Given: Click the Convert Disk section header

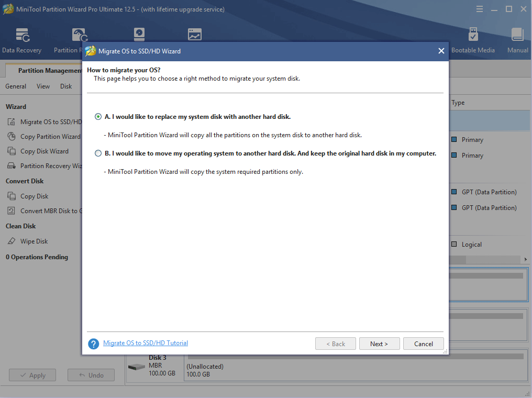Looking at the screenshot, I should [25, 181].
